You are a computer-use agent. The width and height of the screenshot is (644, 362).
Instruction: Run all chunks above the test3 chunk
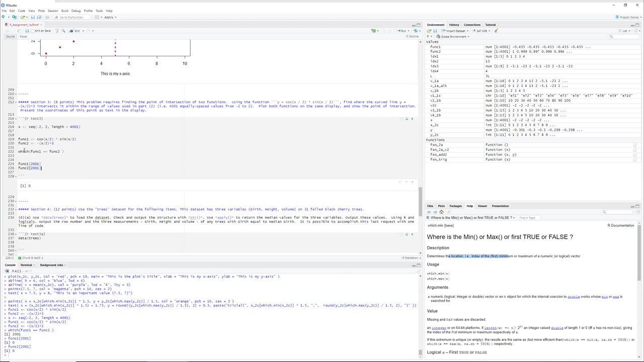407,119
